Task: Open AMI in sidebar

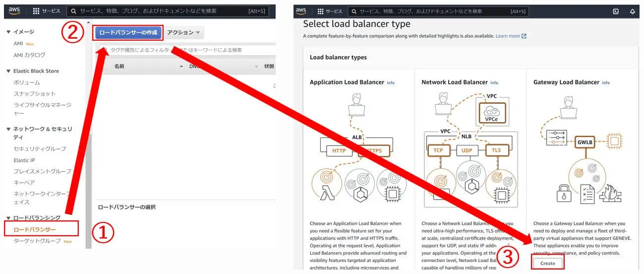Action: click(x=18, y=44)
